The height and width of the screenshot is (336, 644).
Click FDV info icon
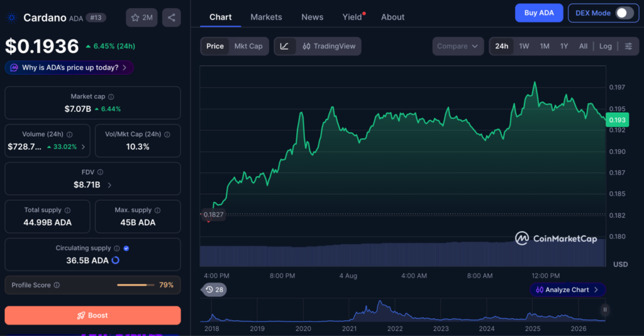(100, 172)
